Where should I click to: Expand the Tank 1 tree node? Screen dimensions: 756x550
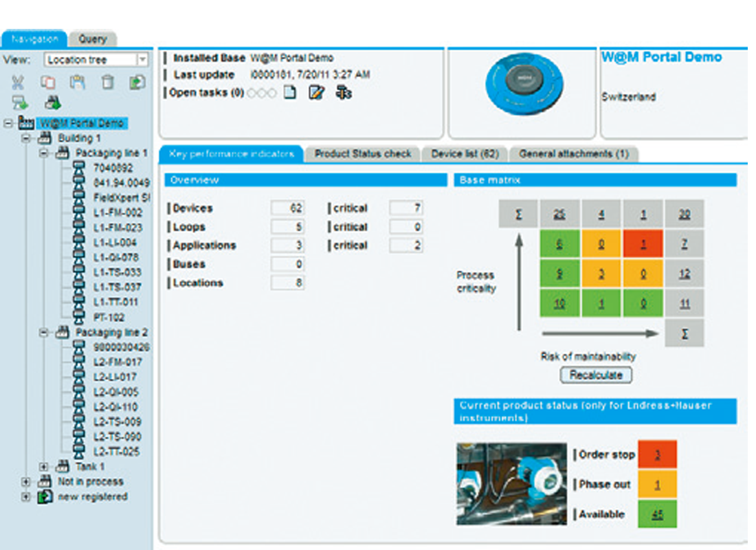[x=44, y=467]
